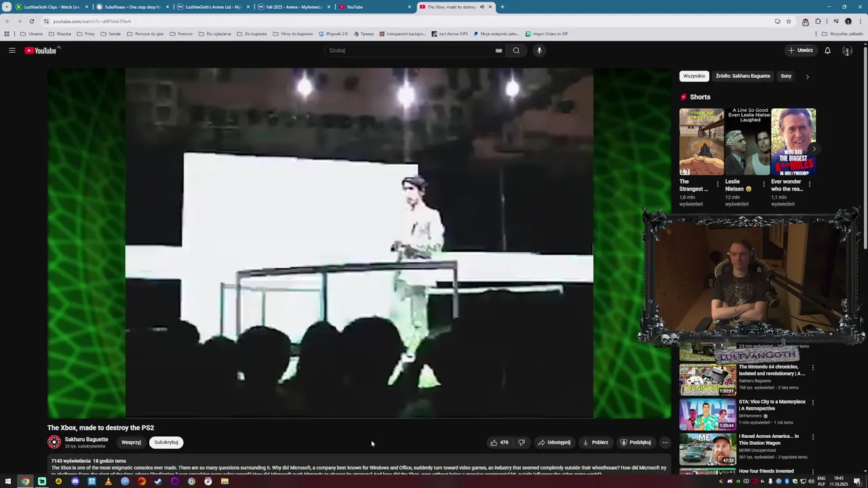Screen dimensions: 868x488
Task: Start voice search with the microphone icon
Action: click(539, 50)
